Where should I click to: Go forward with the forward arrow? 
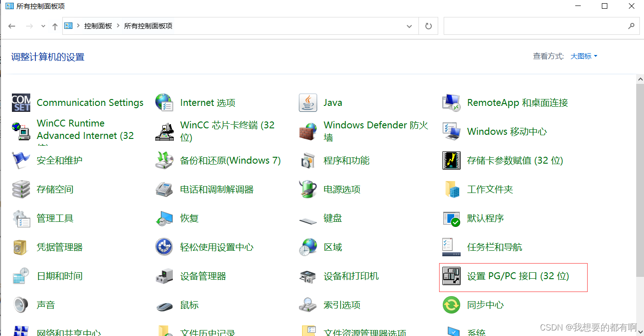coord(29,26)
